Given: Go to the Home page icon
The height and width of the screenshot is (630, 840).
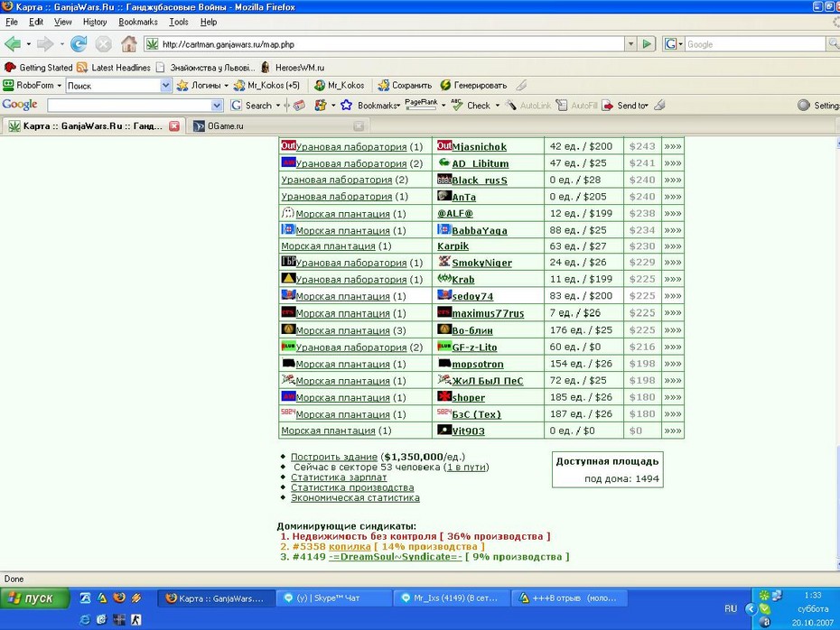Looking at the screenshot, I should pos(128,44).
